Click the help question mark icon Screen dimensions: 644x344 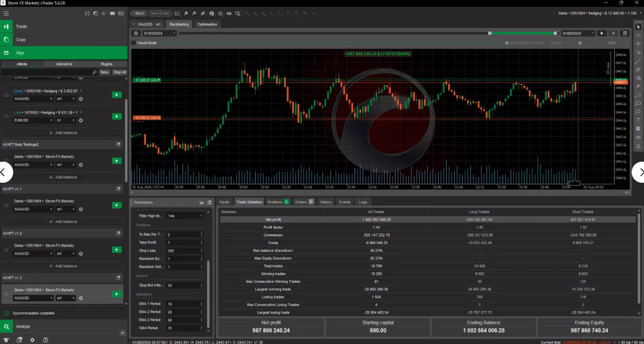[45, 340]
